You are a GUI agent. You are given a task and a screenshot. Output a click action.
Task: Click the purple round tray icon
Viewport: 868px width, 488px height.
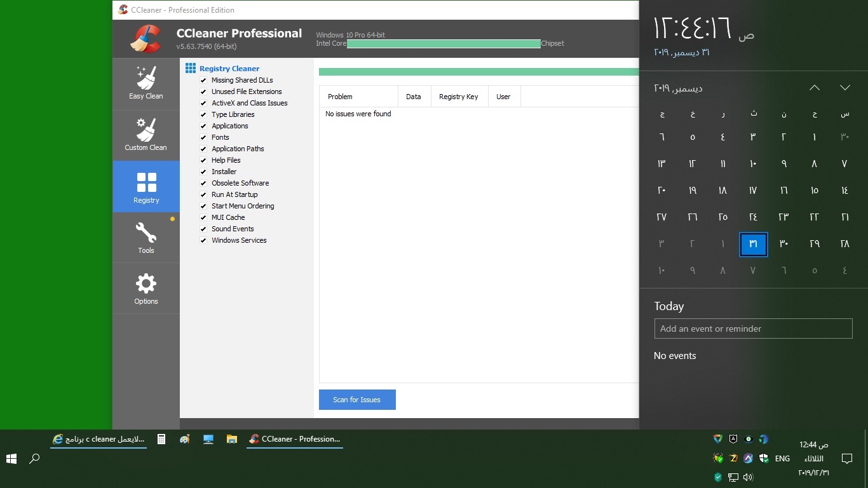click(x=749, y=458)
